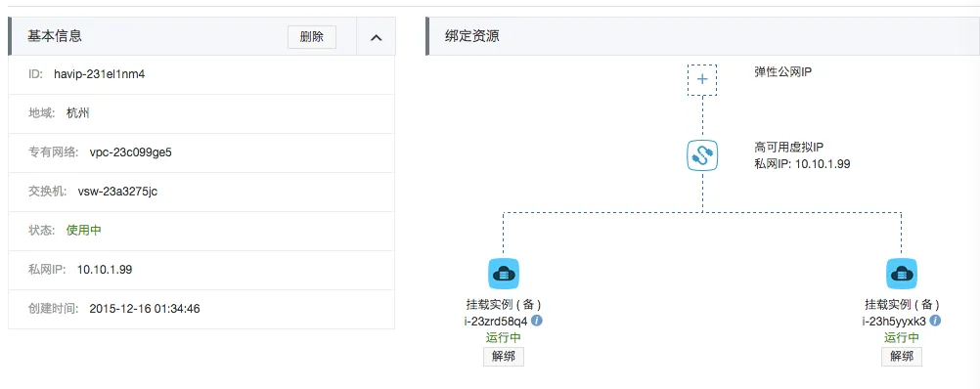Click the instance ID i-23h5yyxk3
The height and width of the screenshot is (389, 980).
894,321
